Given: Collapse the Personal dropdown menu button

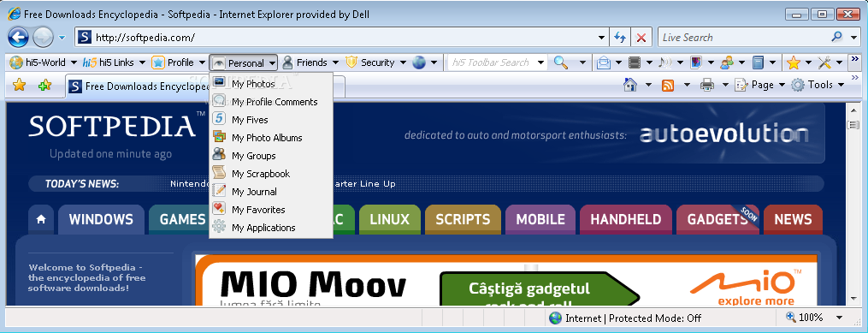Looking at the screenshot, I should [244, 62].
